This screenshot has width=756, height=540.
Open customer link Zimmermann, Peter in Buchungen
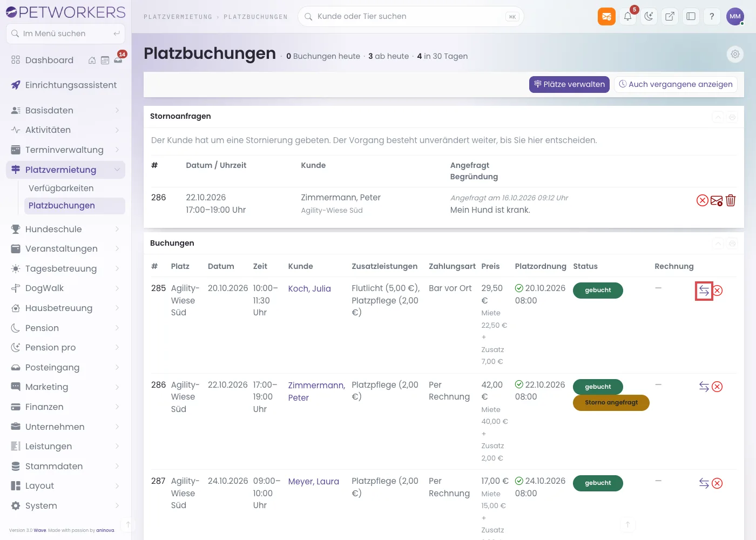pyautogui.click(x=316, y=391)
